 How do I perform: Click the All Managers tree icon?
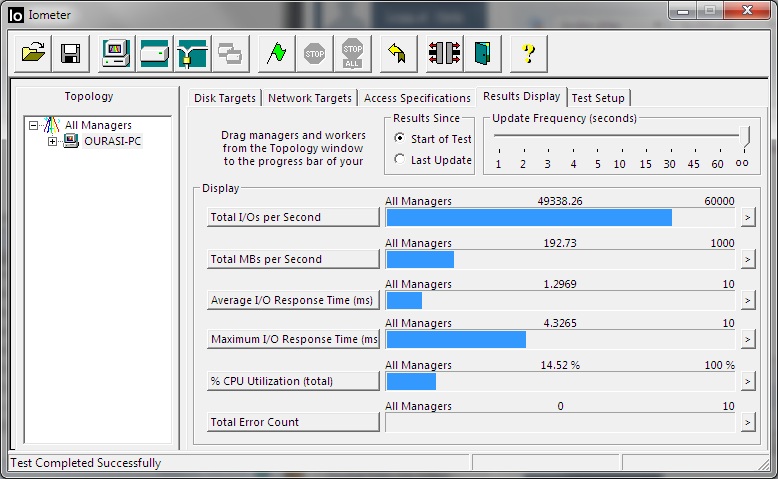point(51,125)
